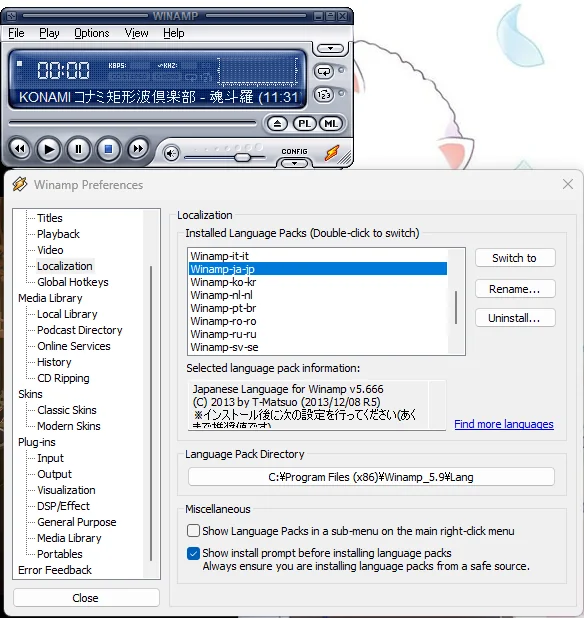Select DSP/Effect under Plug-ins
The height and width of the screenshot is (618, 584).
(x=63, y=506)
